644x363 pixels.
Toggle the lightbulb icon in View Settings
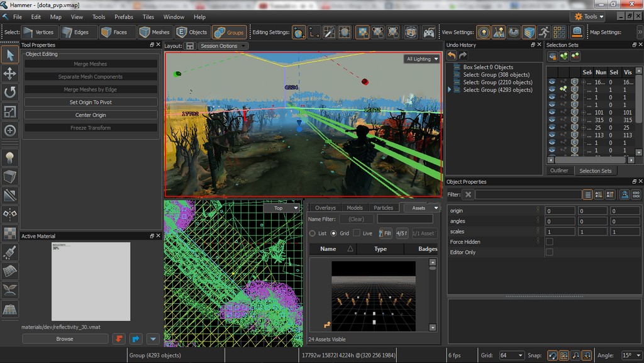pos(483,32)
